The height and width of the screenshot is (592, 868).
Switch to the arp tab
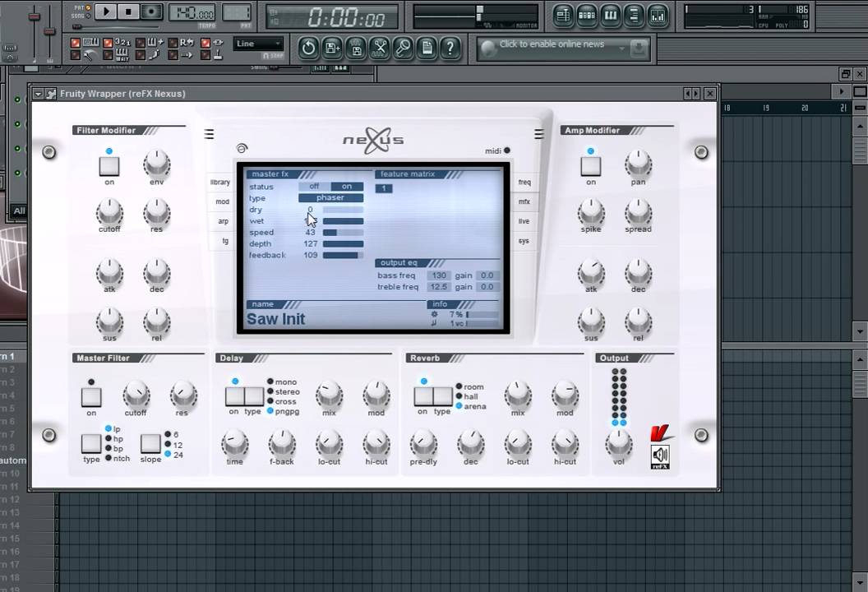[x=223, y=221]
